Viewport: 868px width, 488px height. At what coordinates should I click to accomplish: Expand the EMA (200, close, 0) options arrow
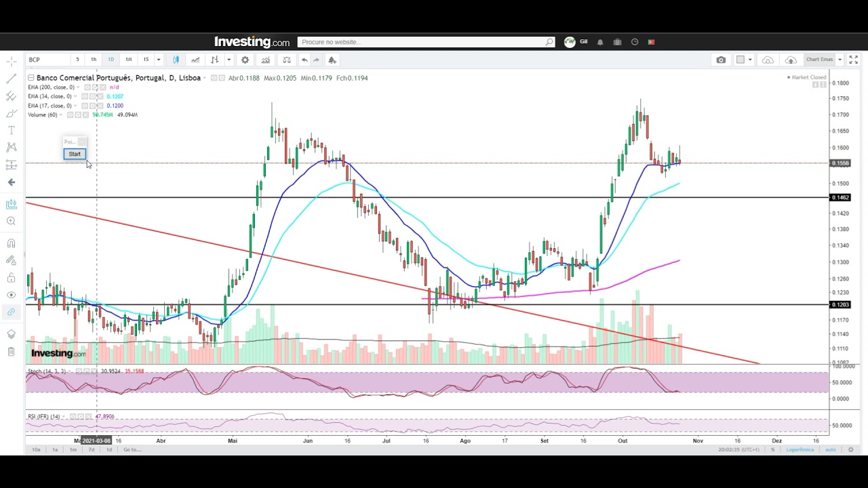click(78, 87)
